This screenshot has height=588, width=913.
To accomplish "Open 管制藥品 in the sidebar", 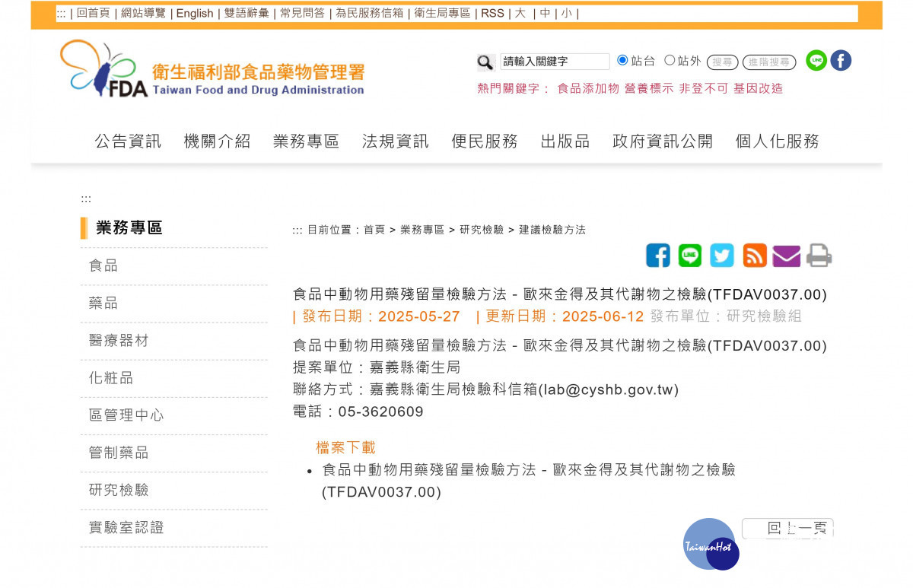I will coord(119,452).
